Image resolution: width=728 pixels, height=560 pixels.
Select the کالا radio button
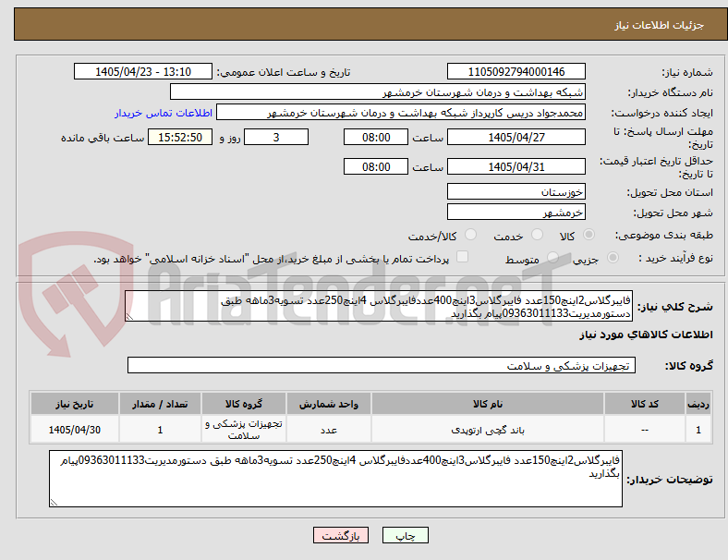tap(588, 235)
